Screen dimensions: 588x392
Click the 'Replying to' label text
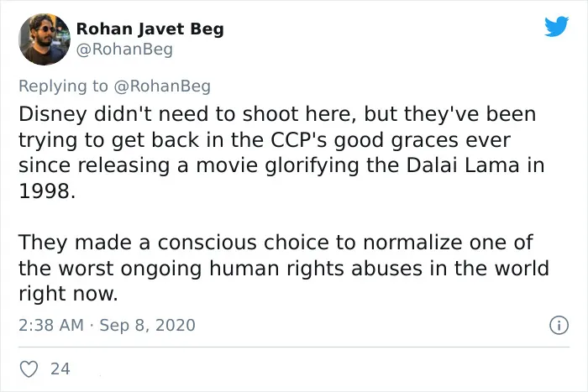[63, 86]
